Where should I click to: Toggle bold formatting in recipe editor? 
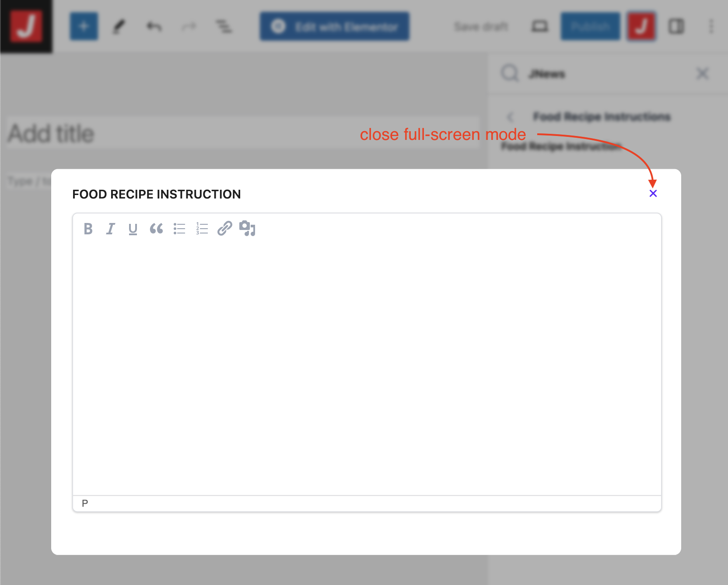(x=88, y=229)
